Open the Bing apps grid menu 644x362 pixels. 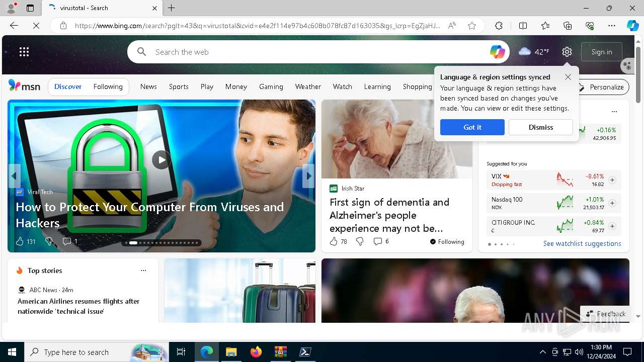pos(24,52)
